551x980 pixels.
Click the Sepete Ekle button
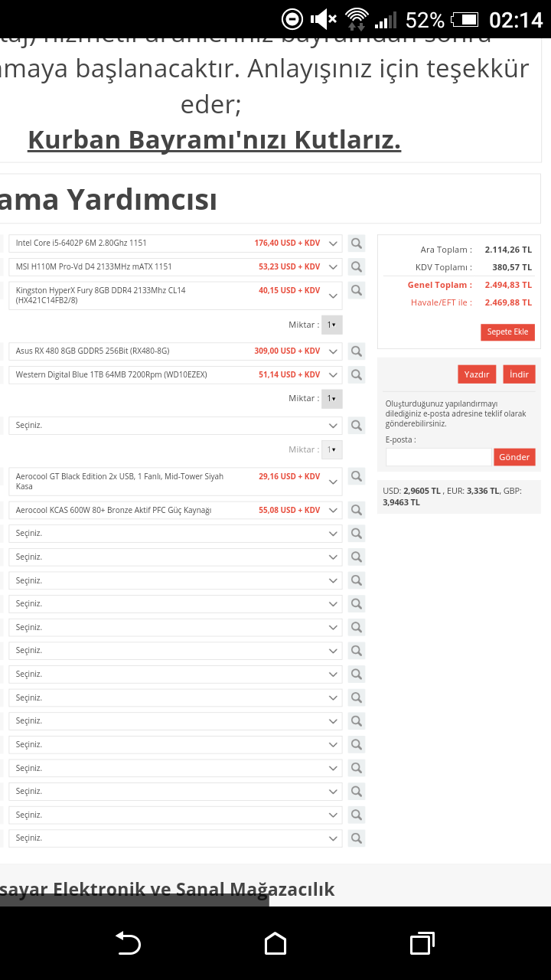point(507,332)
